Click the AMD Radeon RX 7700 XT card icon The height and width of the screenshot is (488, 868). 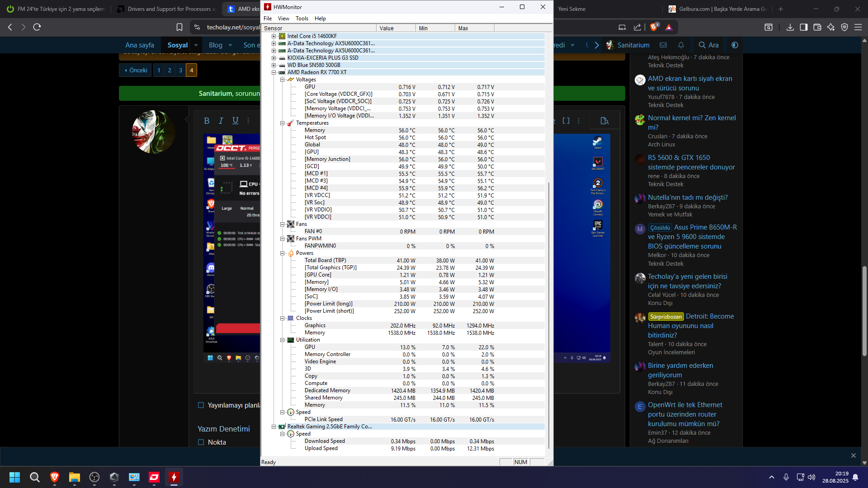coord(282,72)
